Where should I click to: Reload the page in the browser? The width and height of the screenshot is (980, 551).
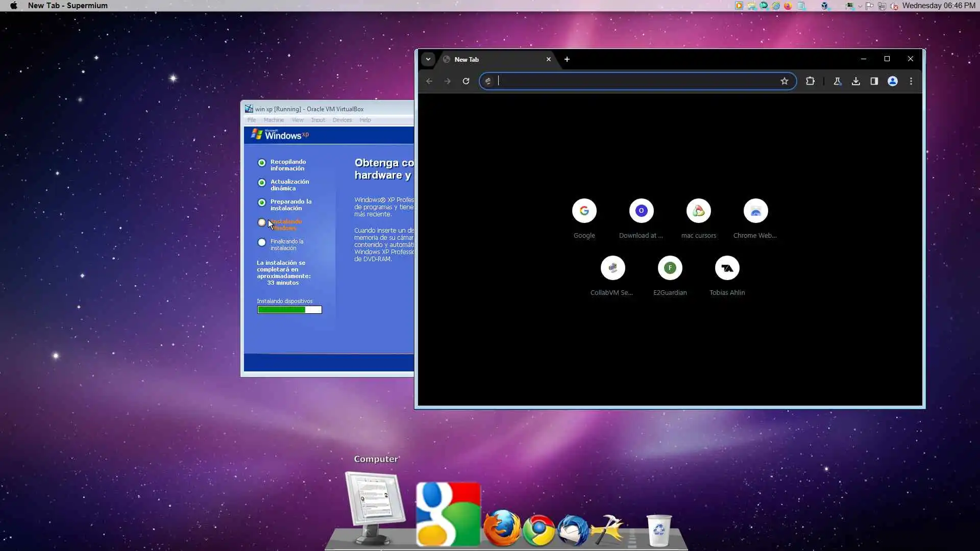466,81
